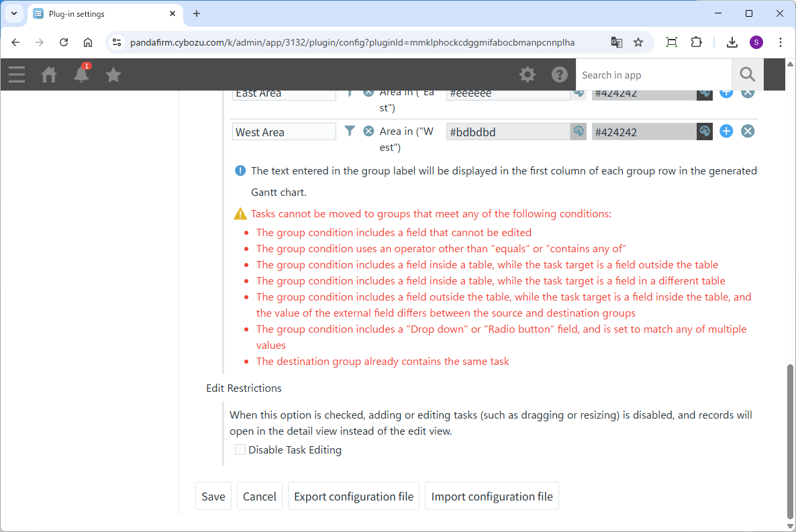Open color palette for #bdbdbd background
This screenshot has width=796, height=532.
(578, 131)
